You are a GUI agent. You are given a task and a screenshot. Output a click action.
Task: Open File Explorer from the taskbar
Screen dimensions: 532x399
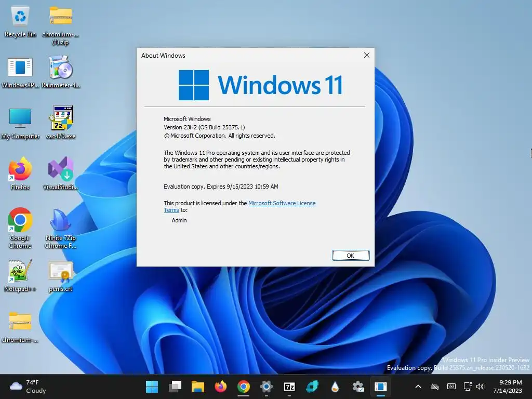tap(198, 387)
